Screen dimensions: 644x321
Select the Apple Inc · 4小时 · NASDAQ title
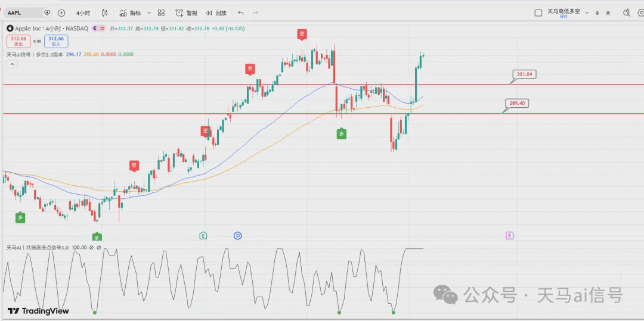(51, 28)
